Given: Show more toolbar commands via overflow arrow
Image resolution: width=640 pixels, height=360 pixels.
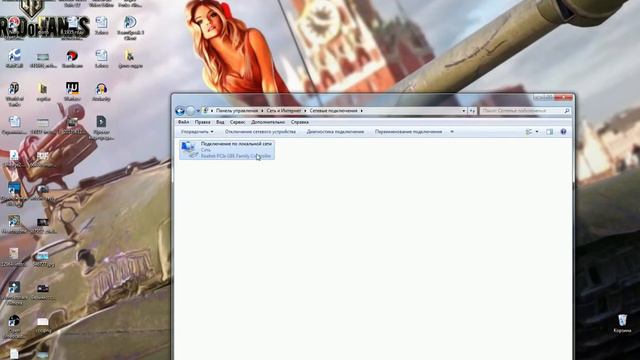Looking at the screenshot, I should (452, 132).
